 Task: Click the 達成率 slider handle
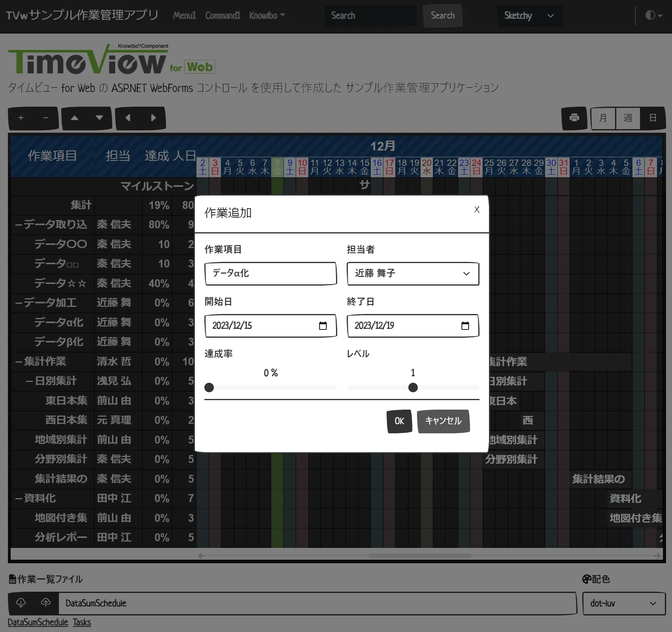(209, 387)
